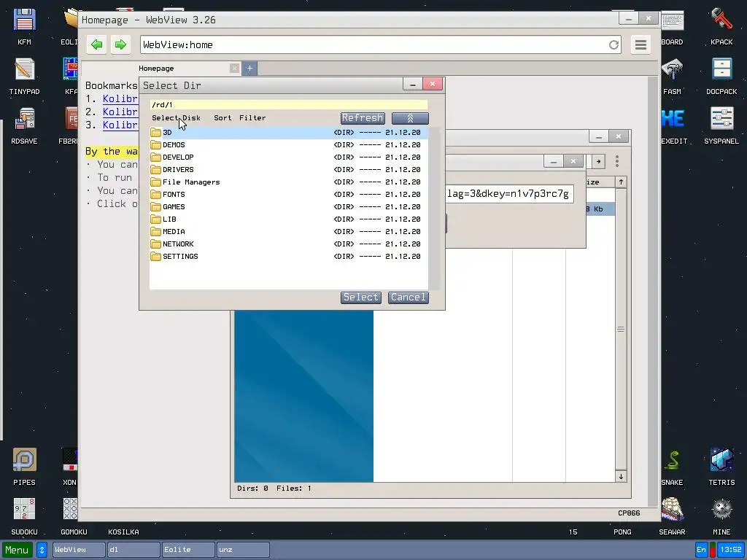The image size is (747, 560).
Task: Open the EXEDIT desktop icon
Action: pyautogui.click(x=673, y=125)
